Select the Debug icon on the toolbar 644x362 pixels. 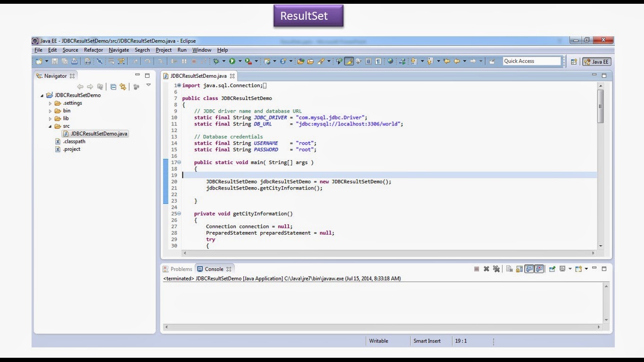coord(216,61)
